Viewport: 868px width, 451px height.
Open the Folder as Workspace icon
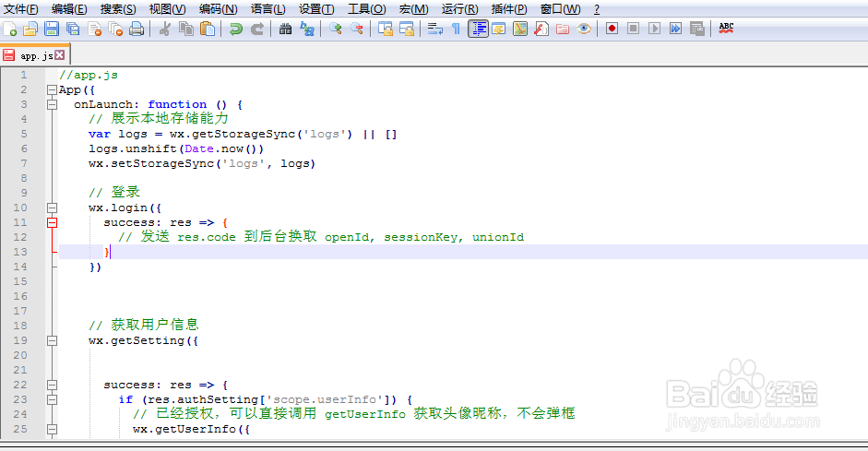[563, 29]
